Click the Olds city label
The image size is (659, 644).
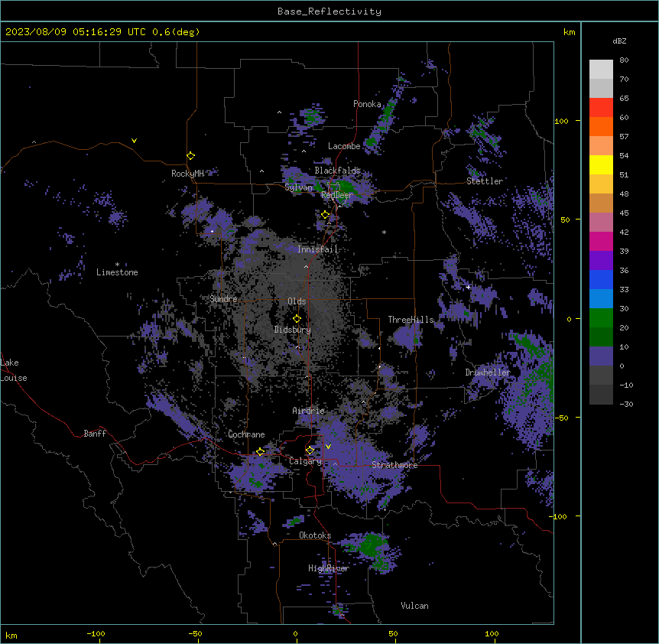click(x=297, y=301)
